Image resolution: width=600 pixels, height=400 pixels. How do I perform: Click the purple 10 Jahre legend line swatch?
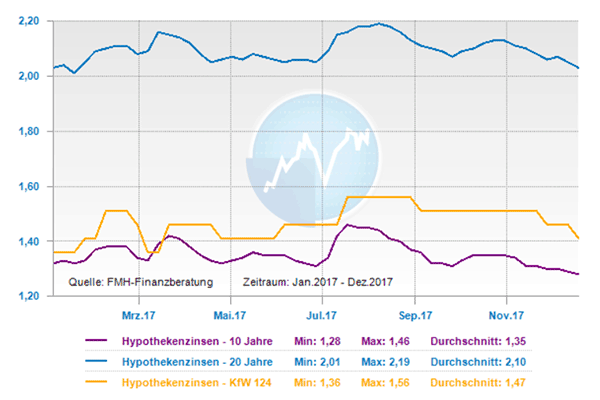coord(96,340)
